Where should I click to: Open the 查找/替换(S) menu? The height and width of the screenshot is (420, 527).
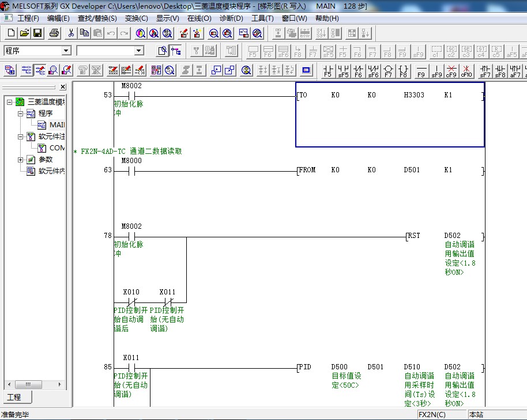(x=97, y=18)
